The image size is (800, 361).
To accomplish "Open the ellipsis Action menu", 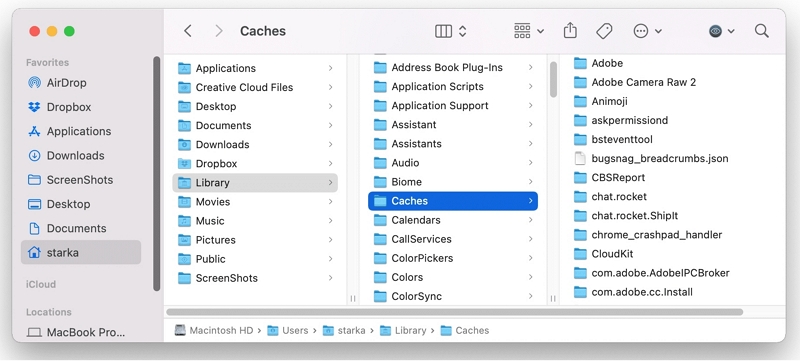I will point(647,31).
